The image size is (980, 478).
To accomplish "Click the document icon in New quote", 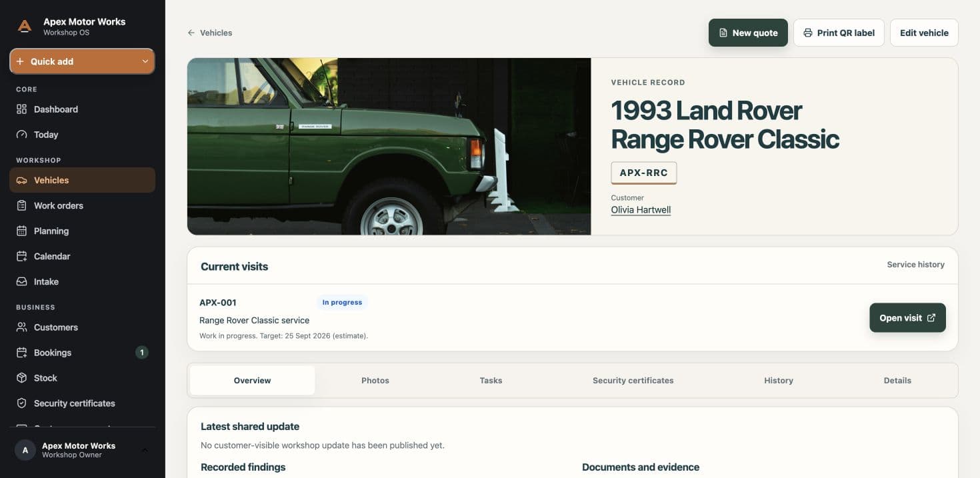I will click(x=723, y=33).
